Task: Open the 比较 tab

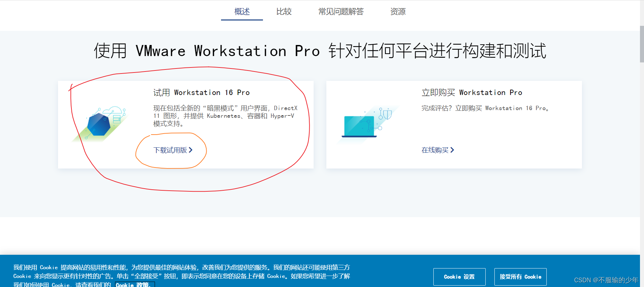Action: tap(284, 11)
